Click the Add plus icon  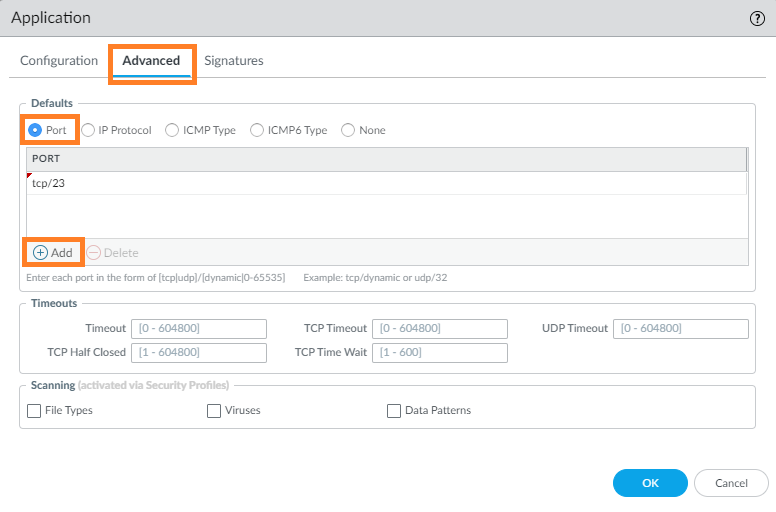pyautogui.click(x=40, y=253)
